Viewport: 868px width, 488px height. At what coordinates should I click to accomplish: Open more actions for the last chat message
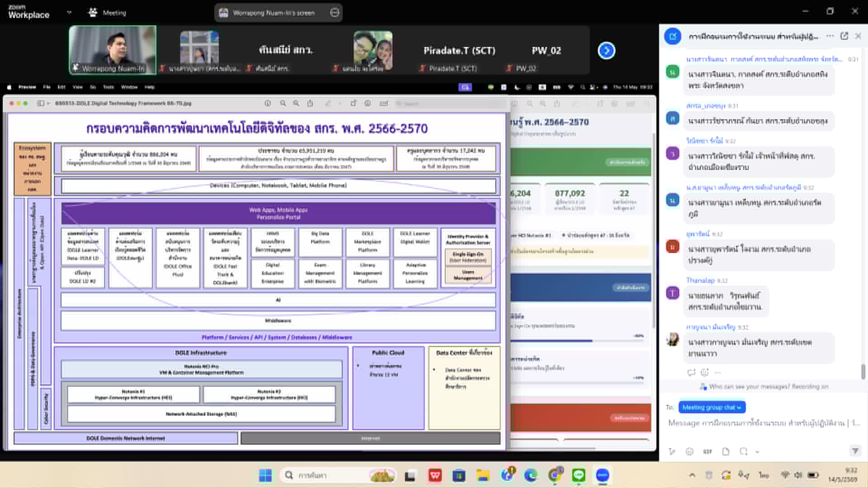717,372
